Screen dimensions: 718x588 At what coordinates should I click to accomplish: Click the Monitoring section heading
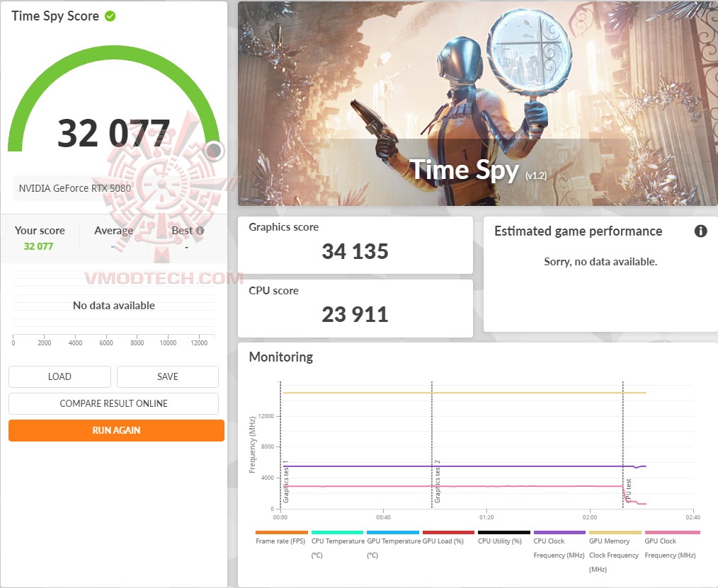point(280,357)
